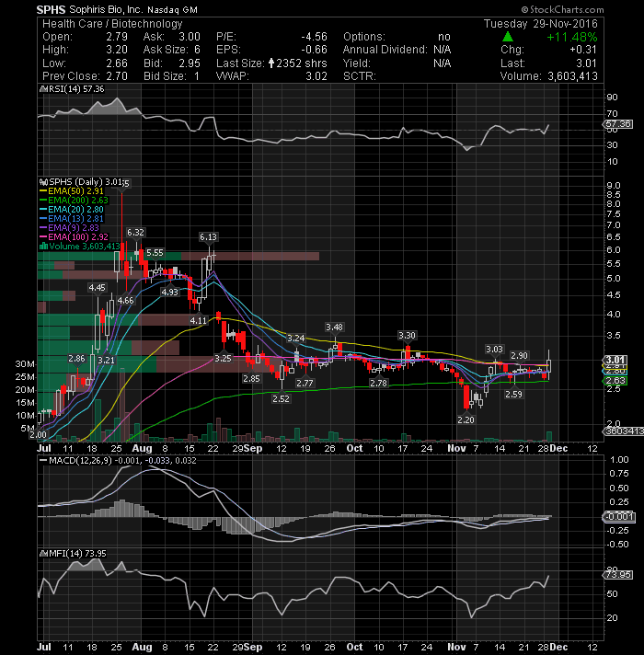Click the Volume value 3,603,413 in the header
The width and height of the screenshot is (644, 655).
(572, 76)
